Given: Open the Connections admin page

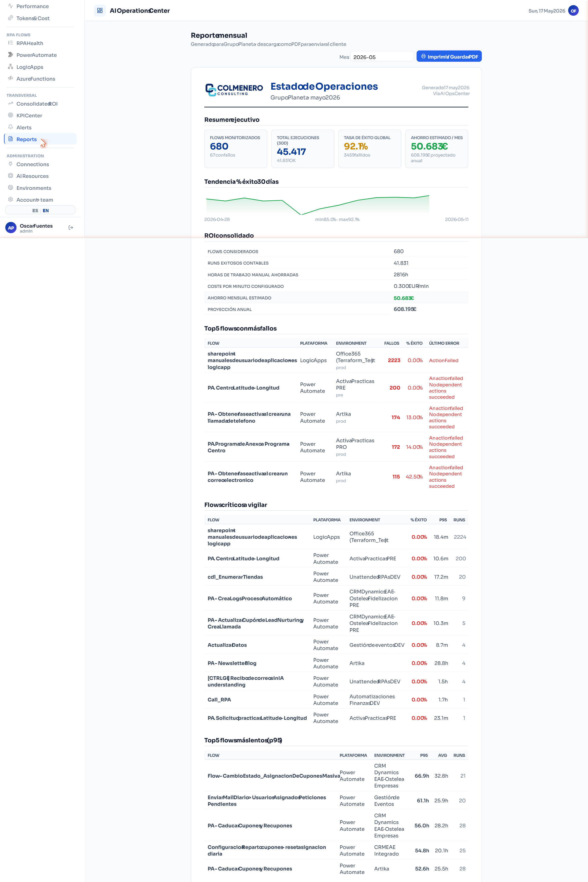Looking at the screenshot, I should coord(40,164).
